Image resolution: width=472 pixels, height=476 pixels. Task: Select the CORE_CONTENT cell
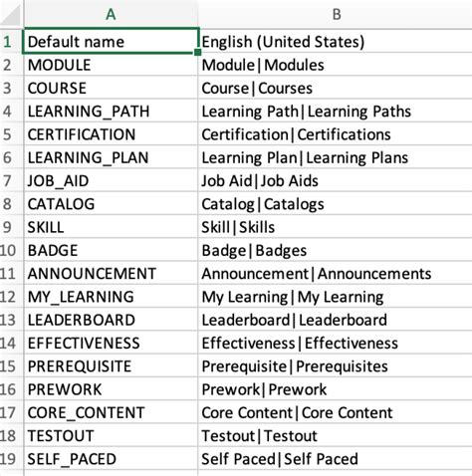111,412
